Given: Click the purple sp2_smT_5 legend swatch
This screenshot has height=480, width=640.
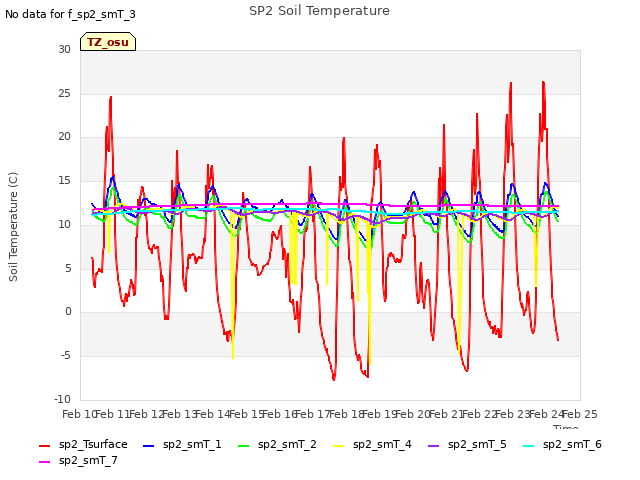Looking at the screenshot, I should tap(433, 445).
